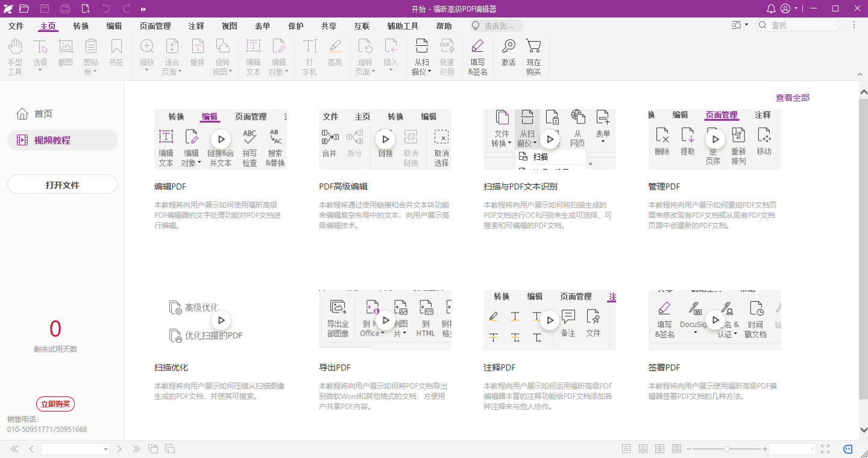Toggle continuous page view in status bar
Viewport: 868px width, 458px height.
pyautogui.click(x=643, y=449)
